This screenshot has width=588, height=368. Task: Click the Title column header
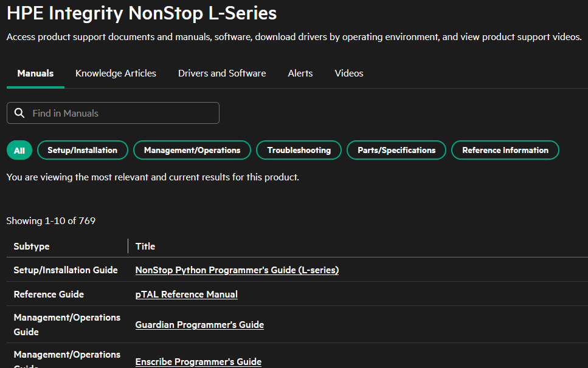coord(145,247)
